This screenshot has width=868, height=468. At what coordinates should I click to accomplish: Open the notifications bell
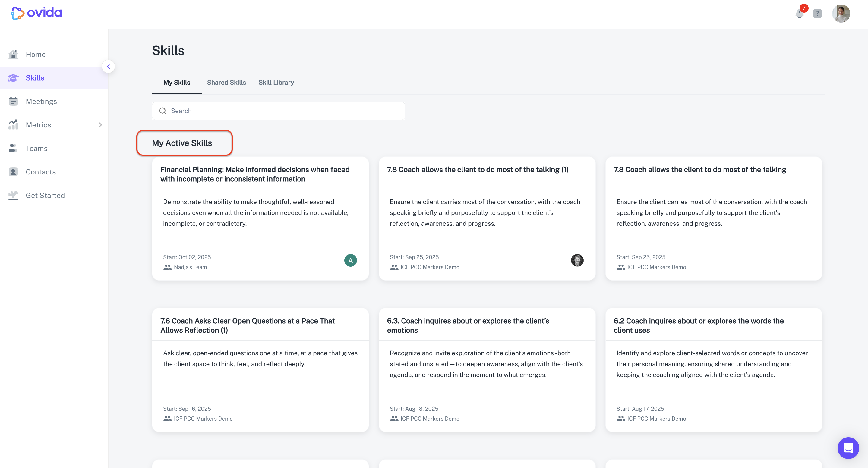799,14
